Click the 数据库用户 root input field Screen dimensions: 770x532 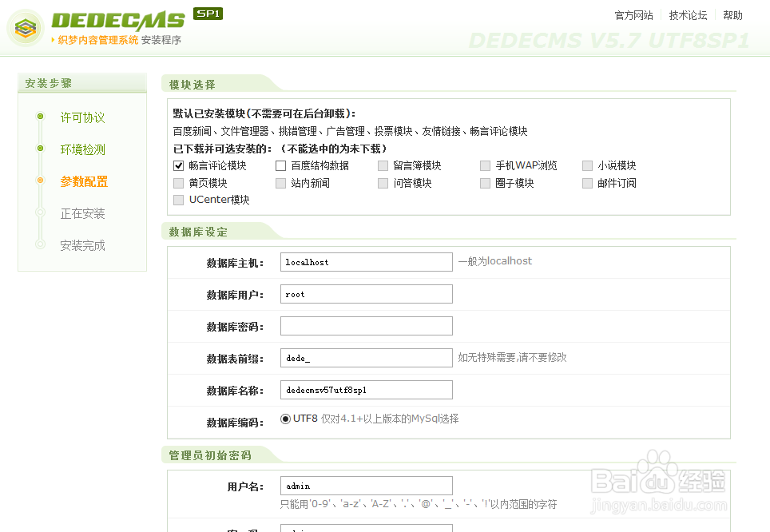[x=367, y=294]
